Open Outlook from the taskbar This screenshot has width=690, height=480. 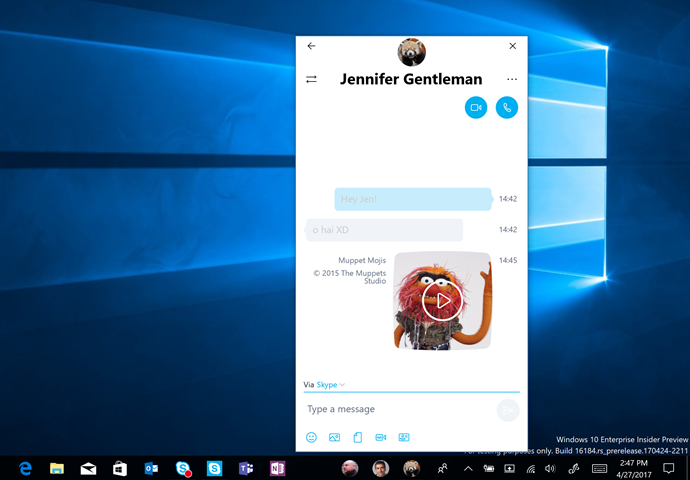(151, 469)
